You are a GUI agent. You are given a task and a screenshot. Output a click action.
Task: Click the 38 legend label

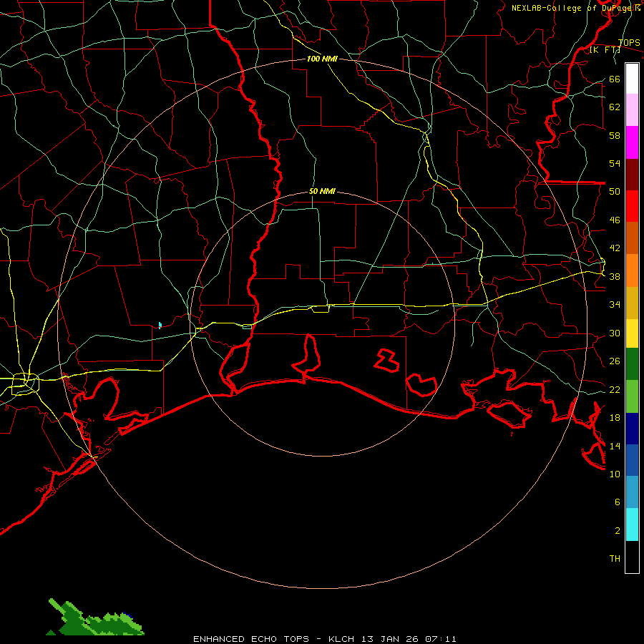click(615, 277)
